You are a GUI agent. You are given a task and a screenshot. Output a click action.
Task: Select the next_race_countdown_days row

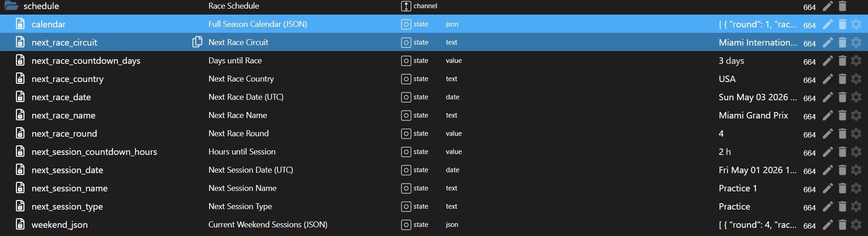point(434,61)
